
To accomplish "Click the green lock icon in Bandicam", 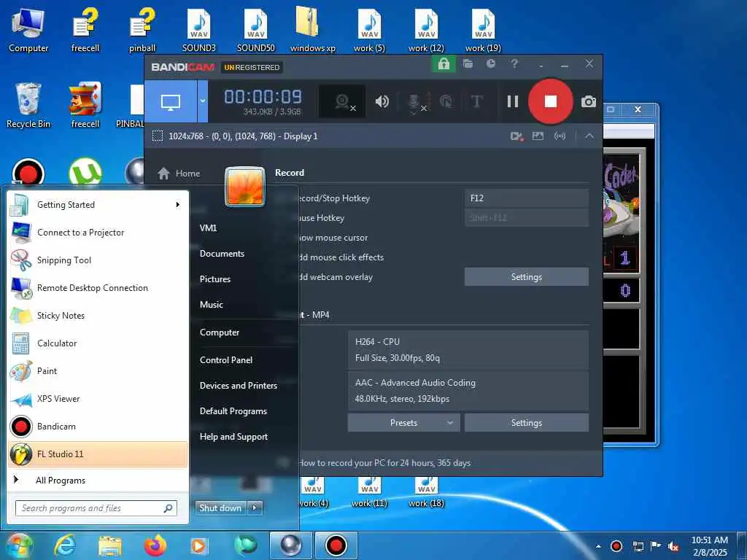I will (444, 64).
